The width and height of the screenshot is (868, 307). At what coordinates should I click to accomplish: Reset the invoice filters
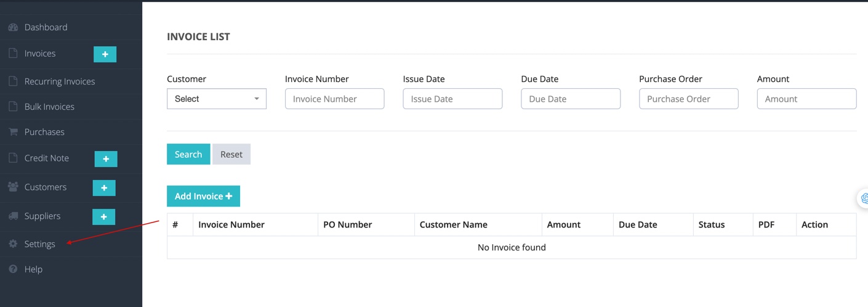click(x=231, y=154)
